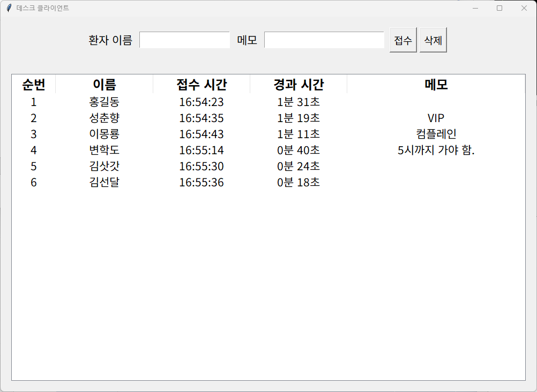Pick the 김삿갓 row

click(x=105, y=167)
